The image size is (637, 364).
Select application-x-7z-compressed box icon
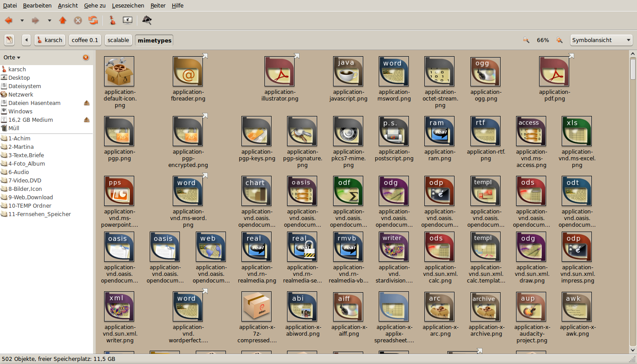click(x=256, y=306)
